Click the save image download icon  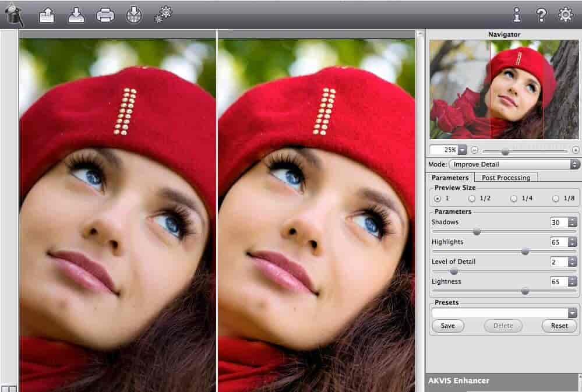pos(76,15)
